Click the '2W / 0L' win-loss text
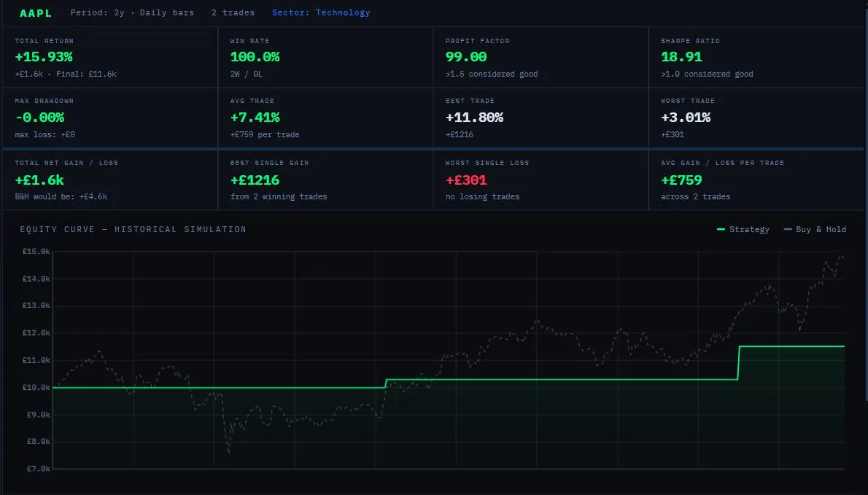This screenshot has width=868, height=495. (x=247, y=74)
